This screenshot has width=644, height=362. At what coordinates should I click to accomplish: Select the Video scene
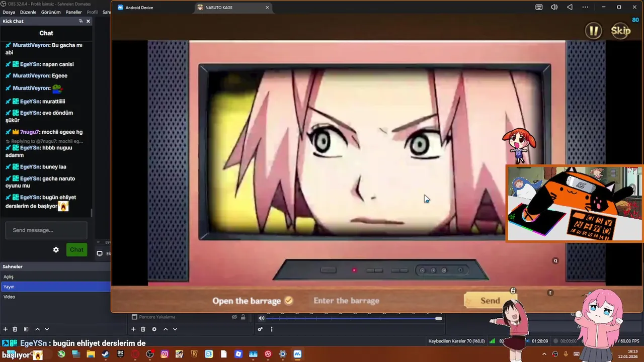tap(55, 297)
